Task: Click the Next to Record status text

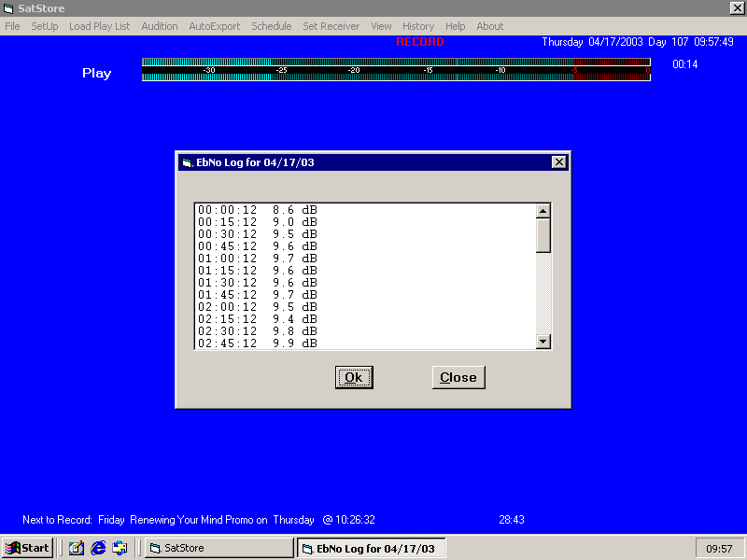Action: tap(199, 520)
